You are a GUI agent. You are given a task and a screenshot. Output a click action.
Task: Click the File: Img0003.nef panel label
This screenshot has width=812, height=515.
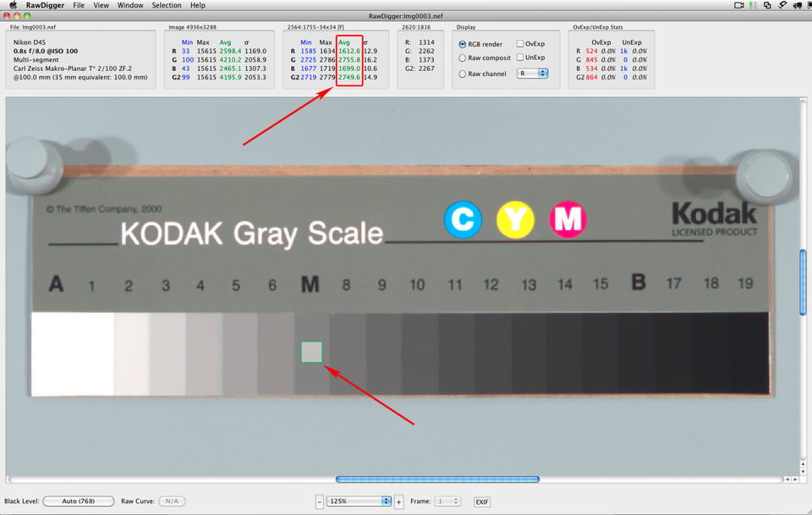[33, 27]
